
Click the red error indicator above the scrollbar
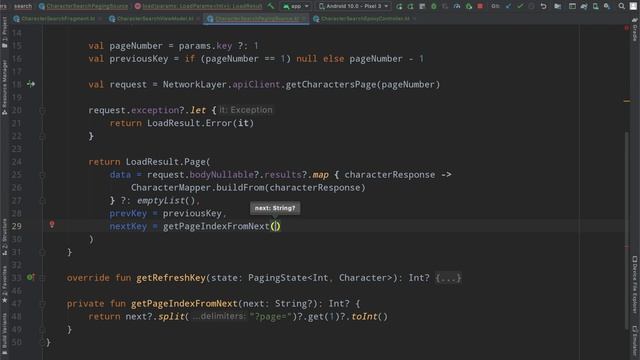(x=627, y=28)
